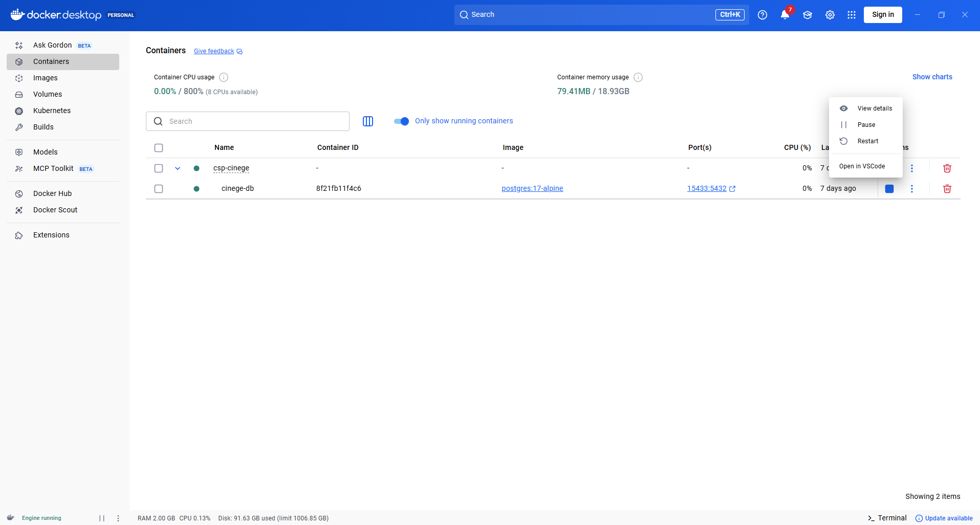Delete the csp-cinege stack with trash icon

tap(947, 168)
